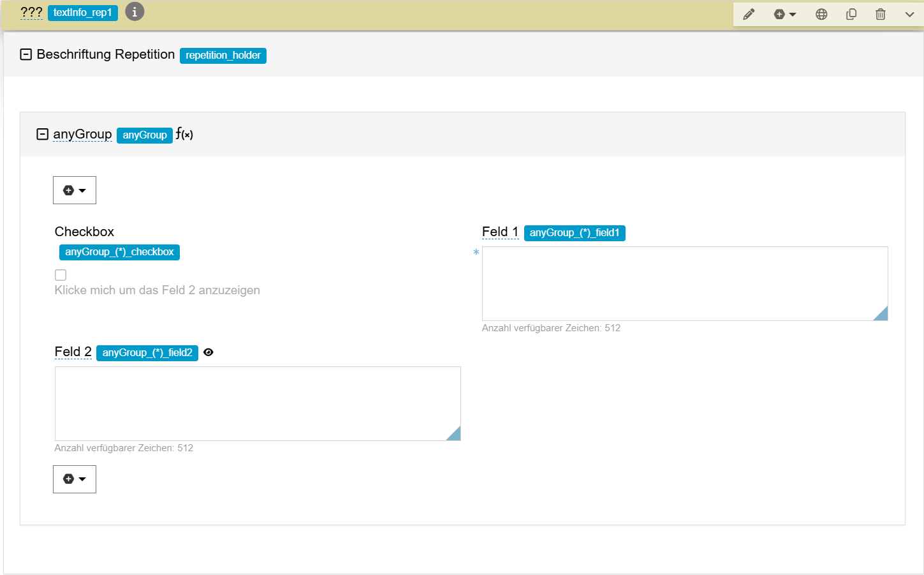Open the add-element dropdown in top toolbar

[785, 14]
